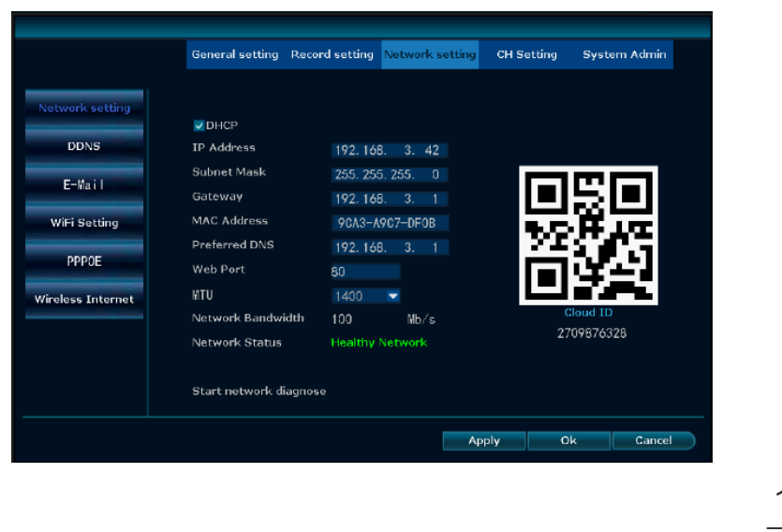Viewport: 782px width, 532px height.
Task: Click the Cloud ID QR code
Action: 588,235
